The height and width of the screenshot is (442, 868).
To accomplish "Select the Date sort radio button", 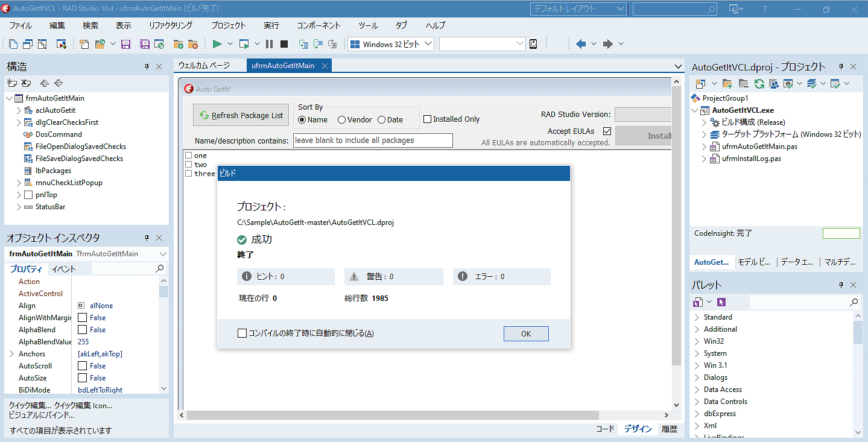I will pyautogui.click(x=381, y=119).
